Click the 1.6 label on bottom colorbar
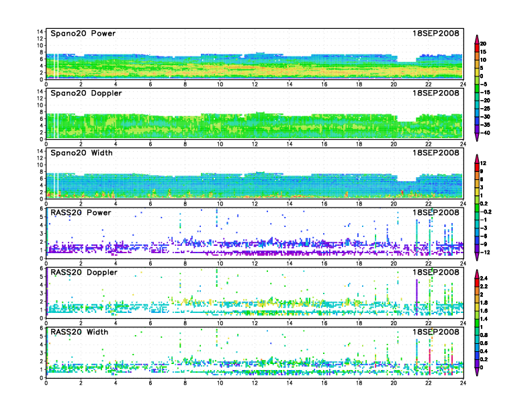 (484, 311)
